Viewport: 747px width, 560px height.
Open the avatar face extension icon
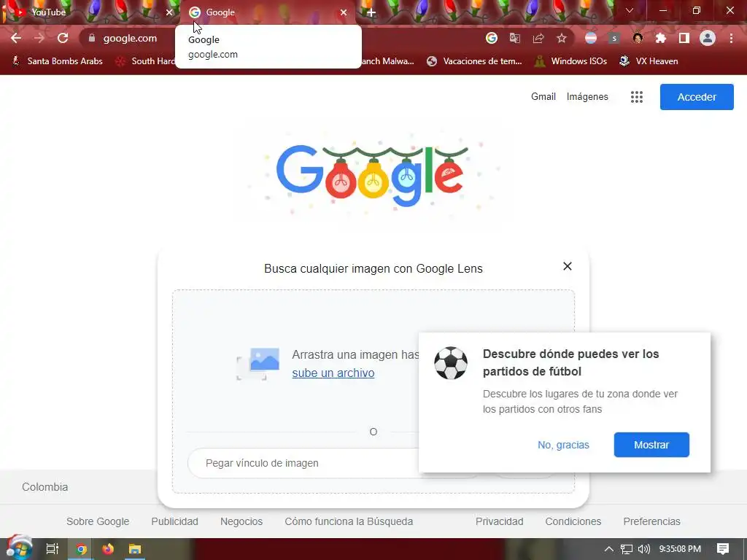[x=638, y=38]
